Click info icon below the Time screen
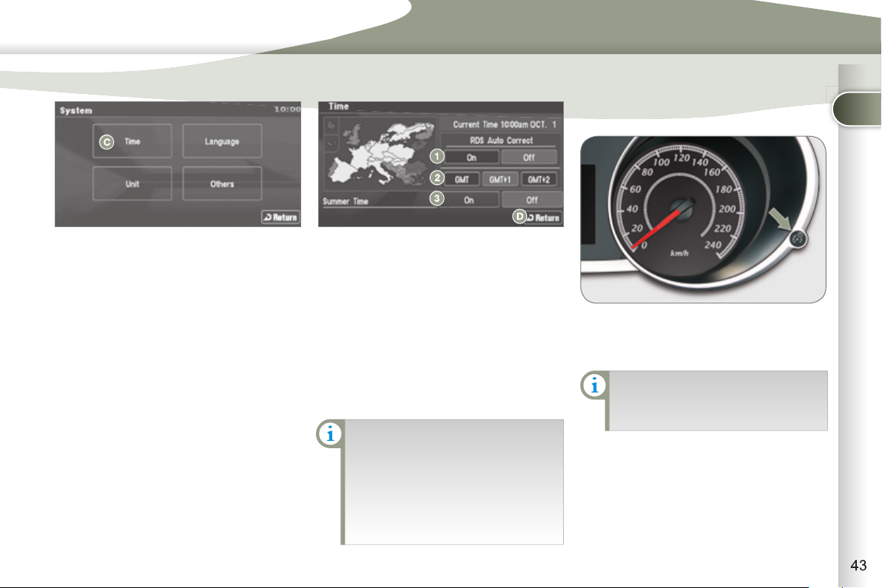Image resolution: width=882 pixels, height=588 pixels. coord(329,435)
